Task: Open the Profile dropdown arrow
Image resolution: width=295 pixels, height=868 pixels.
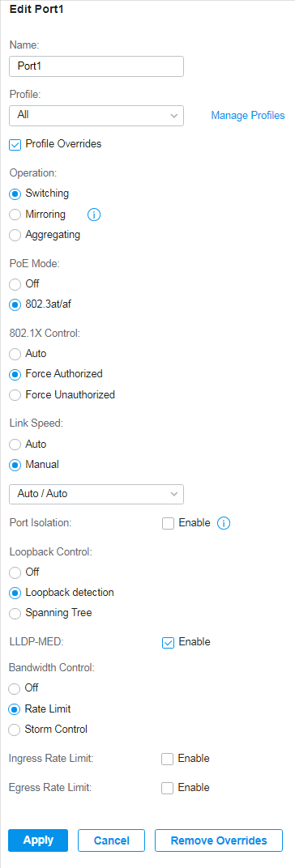Action: (x=174, y=116)
